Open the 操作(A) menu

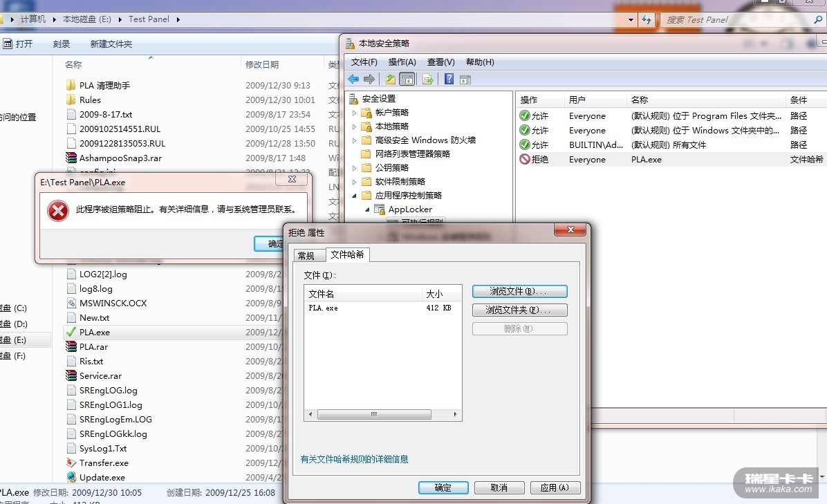pos(402,62)
